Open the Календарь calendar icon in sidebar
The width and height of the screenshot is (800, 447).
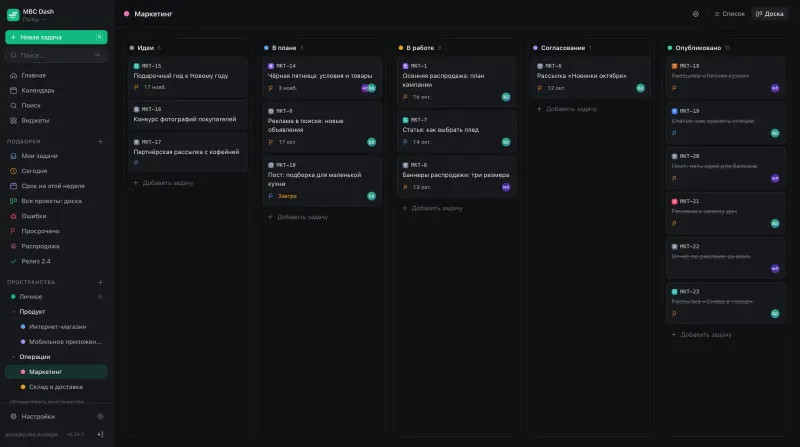(13, 90)
